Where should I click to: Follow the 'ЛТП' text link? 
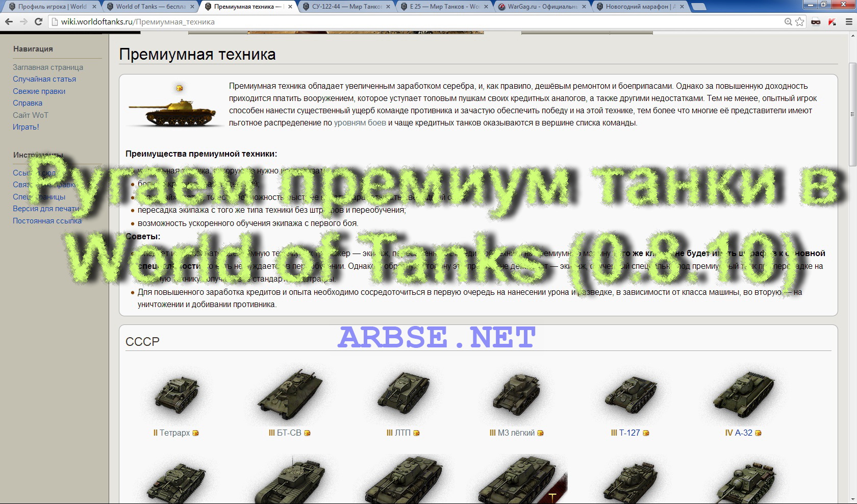[402, 433]
